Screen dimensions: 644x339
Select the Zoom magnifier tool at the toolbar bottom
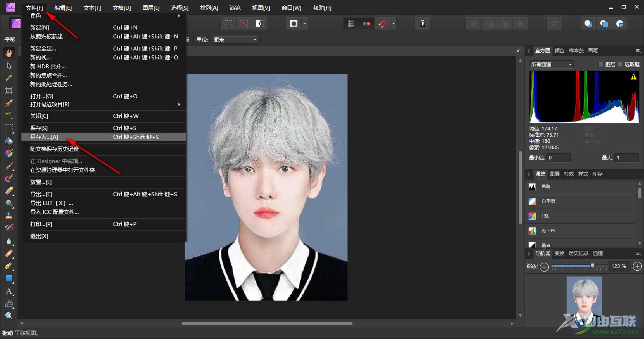tap(9, 316)
